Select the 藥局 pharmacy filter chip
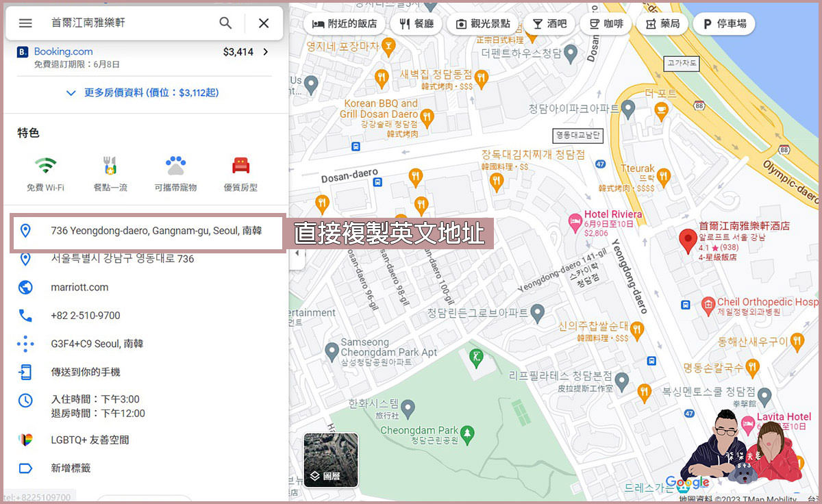This screenshot has width=822, height=504. (x=662, y=23)
